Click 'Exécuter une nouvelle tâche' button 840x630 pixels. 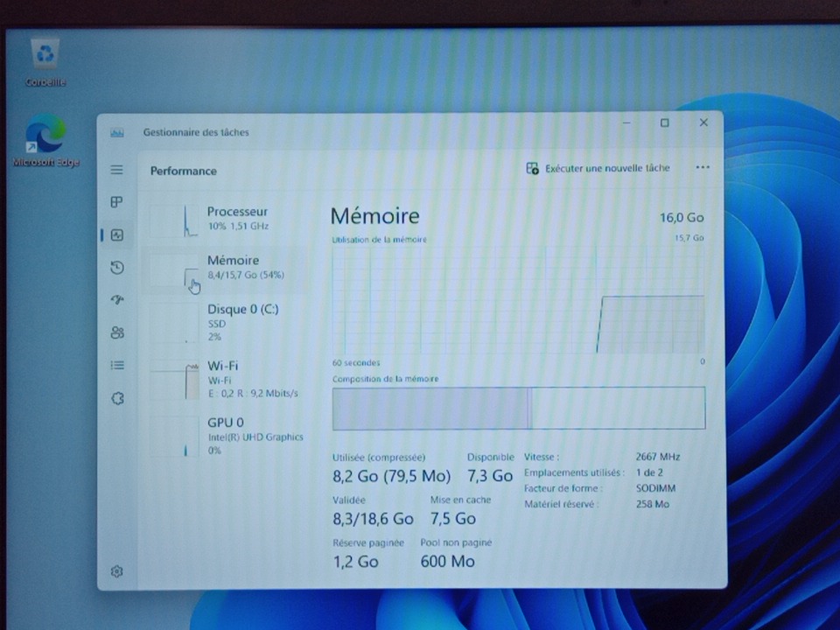598,168
